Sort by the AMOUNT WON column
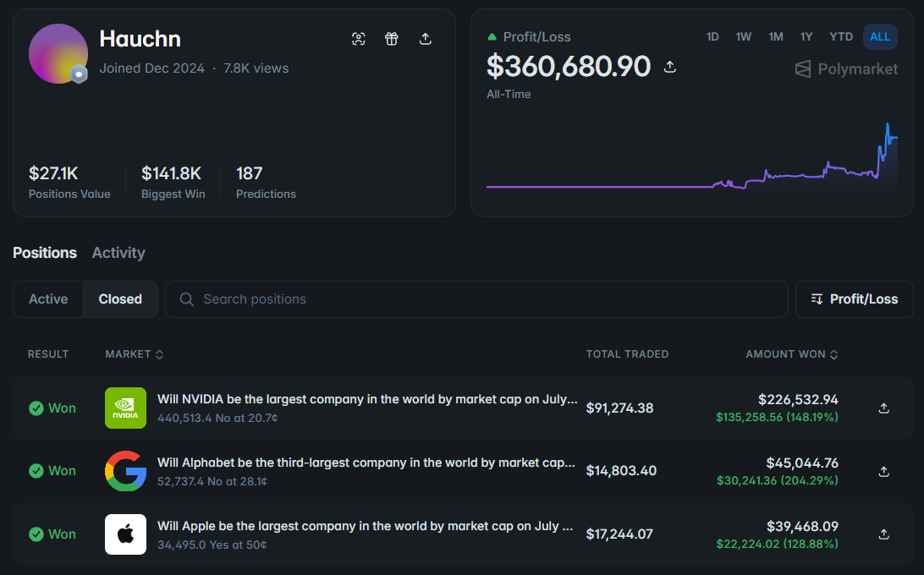The image size is (924, 575). [791, 354]
